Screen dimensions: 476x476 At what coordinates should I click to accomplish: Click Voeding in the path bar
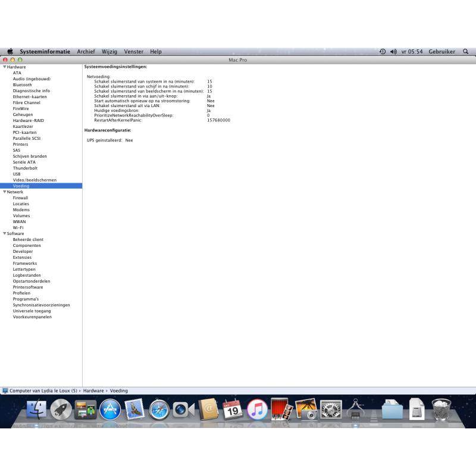(118, 391)
